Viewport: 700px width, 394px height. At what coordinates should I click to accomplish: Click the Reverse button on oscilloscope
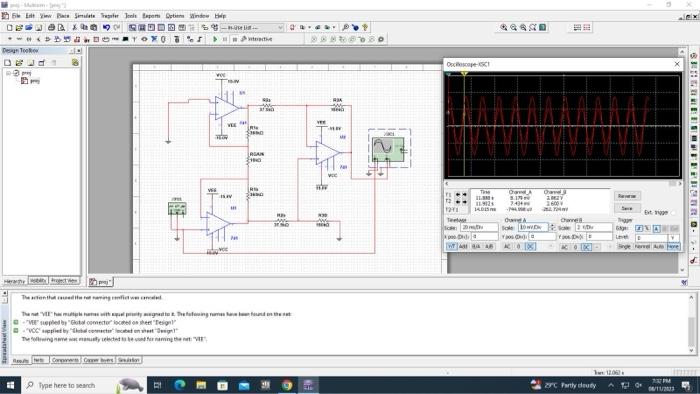click(x=627, y=196)
